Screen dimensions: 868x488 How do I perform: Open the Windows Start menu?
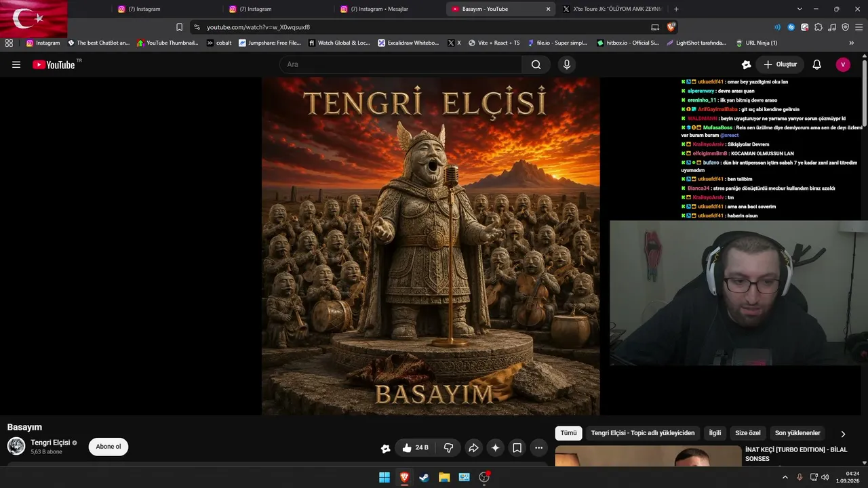(x=384, y=477)
